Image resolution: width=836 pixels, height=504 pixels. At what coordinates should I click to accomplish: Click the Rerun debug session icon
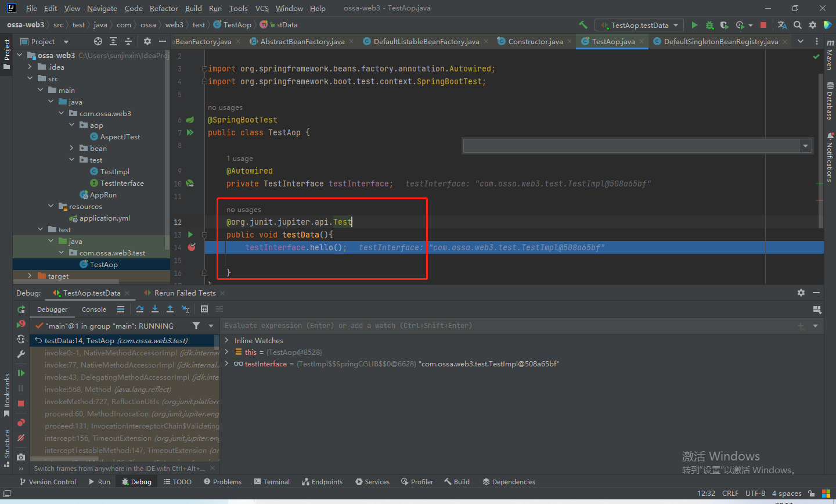coord(21,309)
